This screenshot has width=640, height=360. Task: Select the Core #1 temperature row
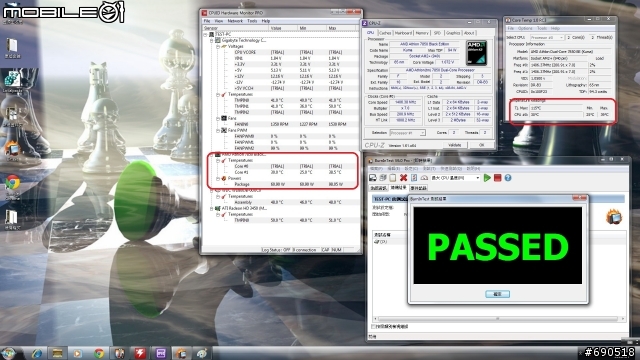pyautogui.click(x=282, y=172)
